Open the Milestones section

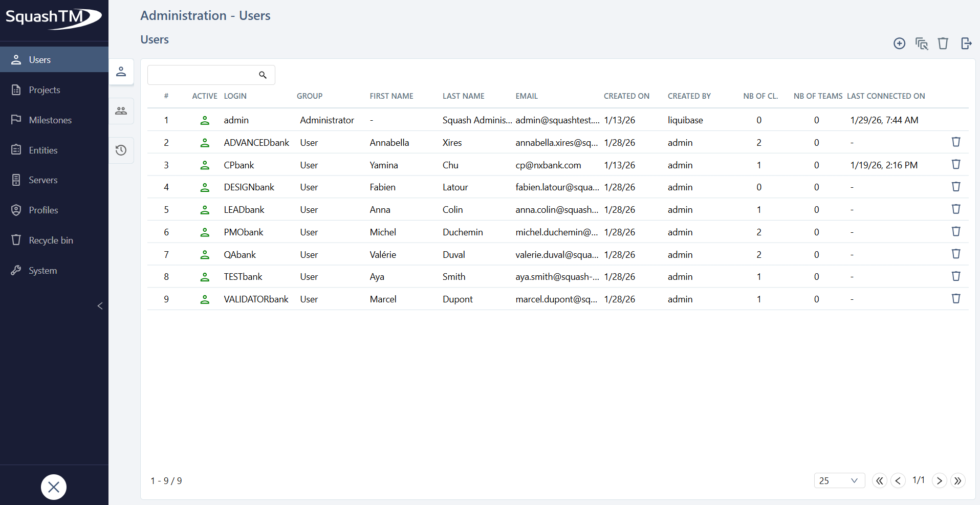(x=50, y=120)
